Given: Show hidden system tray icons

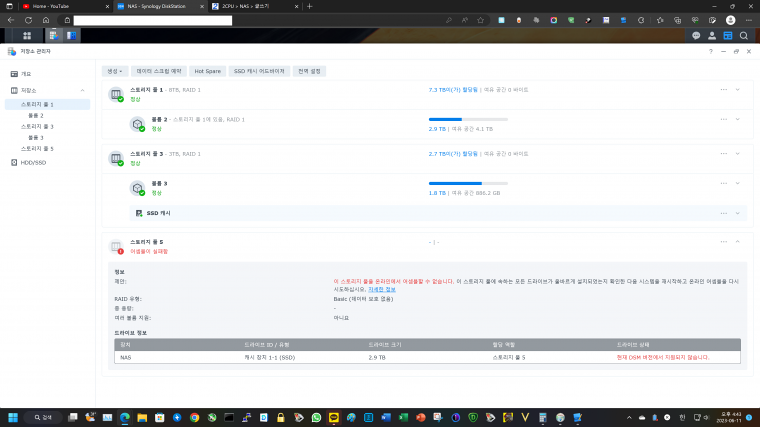Looking at the screenshot, I should [x=629, y=417].
